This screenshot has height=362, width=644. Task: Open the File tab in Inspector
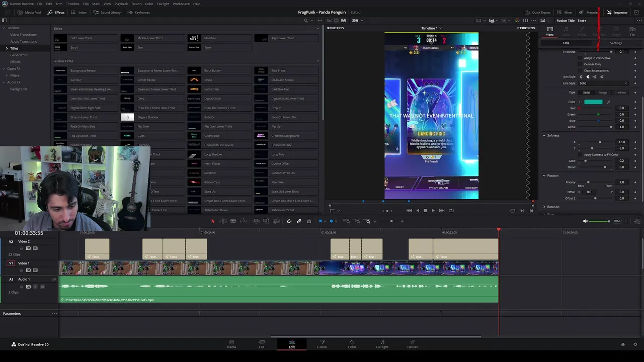point(632,31)
